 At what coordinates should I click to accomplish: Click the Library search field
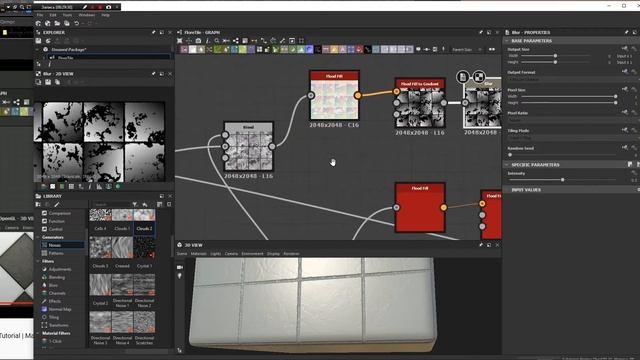click(x=110, y=204)
